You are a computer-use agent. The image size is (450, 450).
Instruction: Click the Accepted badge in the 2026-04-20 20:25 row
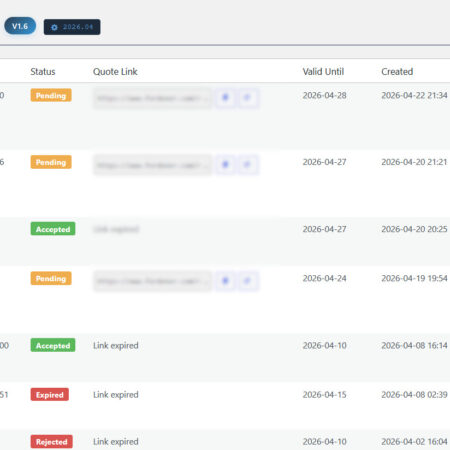53,229
